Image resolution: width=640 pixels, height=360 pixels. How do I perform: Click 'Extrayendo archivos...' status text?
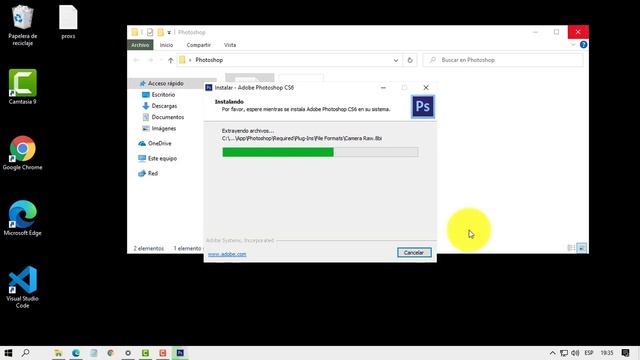click(248, 131)
